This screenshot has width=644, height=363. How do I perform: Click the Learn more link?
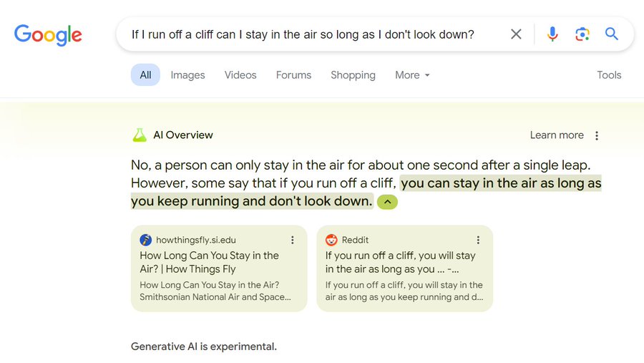point(557,135)
